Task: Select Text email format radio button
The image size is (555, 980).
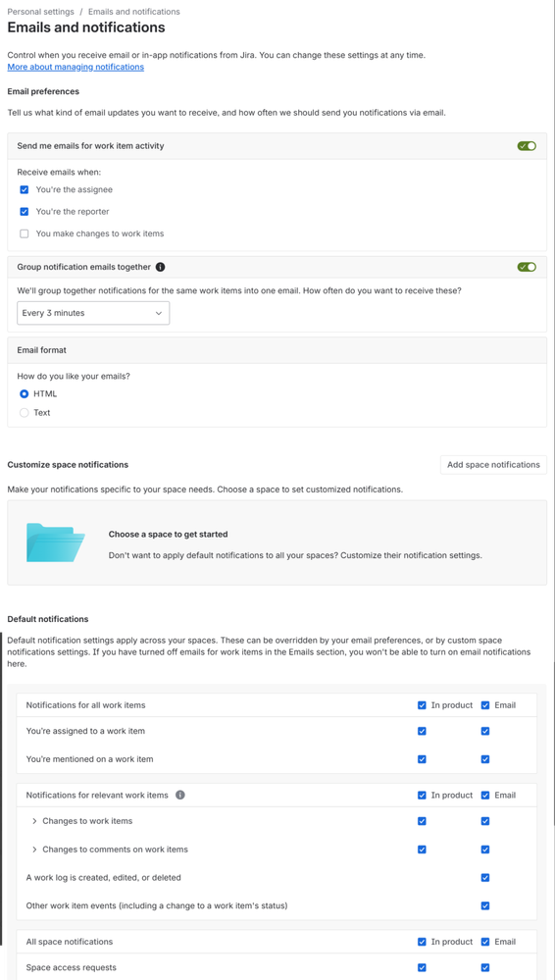Action: [x=25, y=412]
